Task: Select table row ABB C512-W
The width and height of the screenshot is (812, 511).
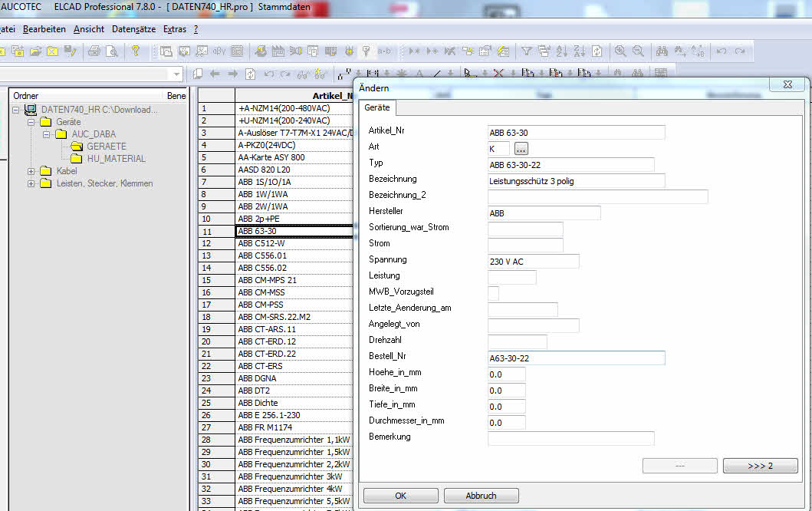Action: (x=294, y=243)
